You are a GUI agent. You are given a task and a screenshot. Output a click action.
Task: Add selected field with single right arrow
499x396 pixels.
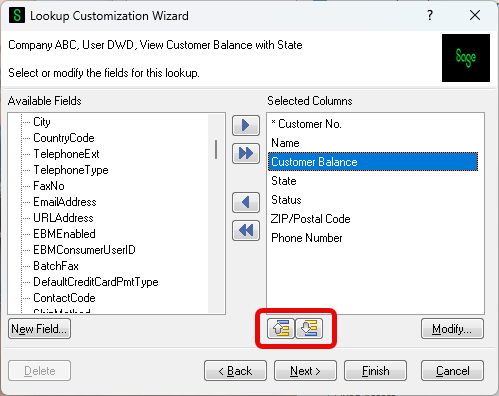pyautogui.click(x=246, y=125)
